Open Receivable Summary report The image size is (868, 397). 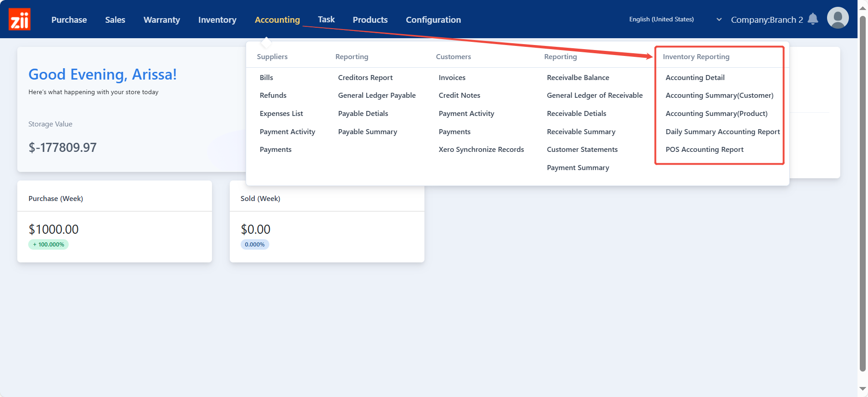[x=581, y=131]
